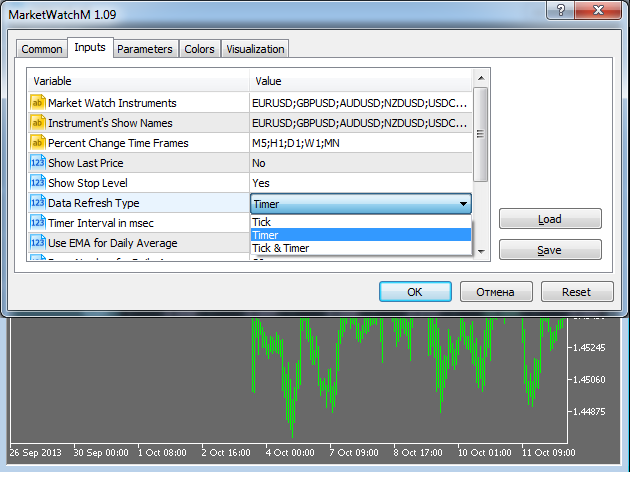This screenshot has width=640, height=480.
Task: Click the Variable column header
Action: tap(139, 81)
